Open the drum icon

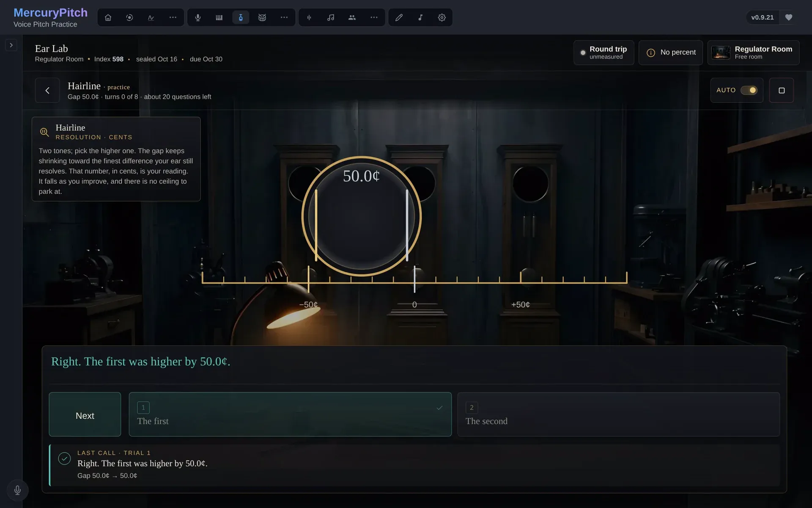(262, 17)
